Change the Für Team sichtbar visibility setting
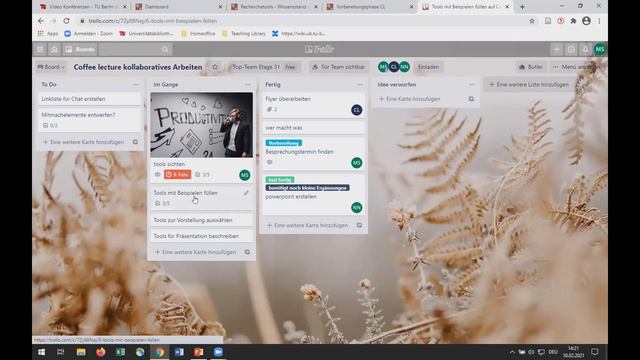 339,67
